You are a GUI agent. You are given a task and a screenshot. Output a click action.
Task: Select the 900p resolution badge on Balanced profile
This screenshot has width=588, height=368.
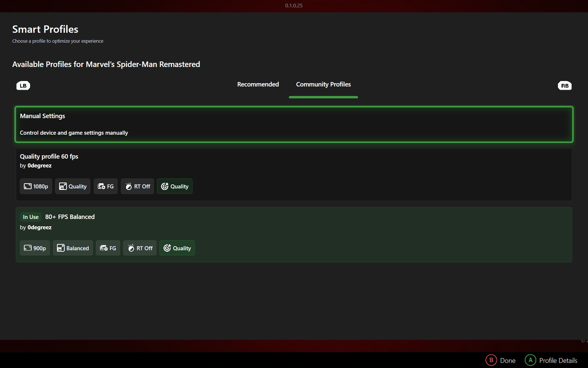35,248
